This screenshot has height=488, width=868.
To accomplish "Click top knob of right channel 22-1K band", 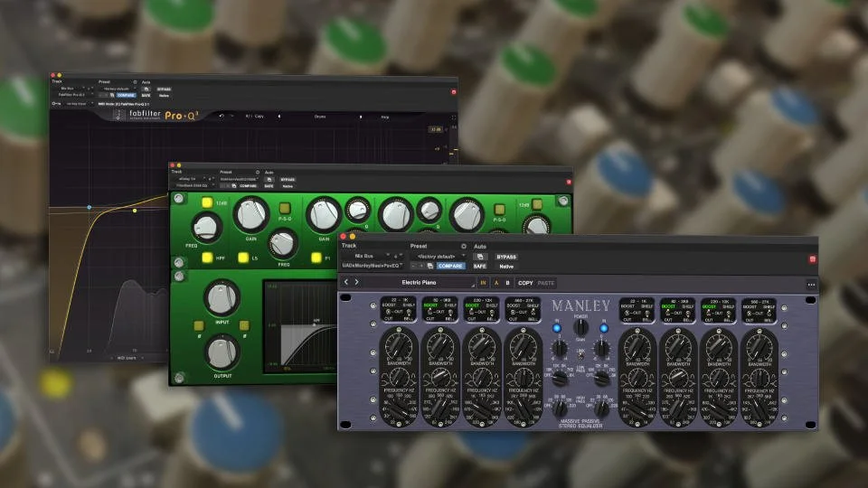I will click(x=637, y=345).
